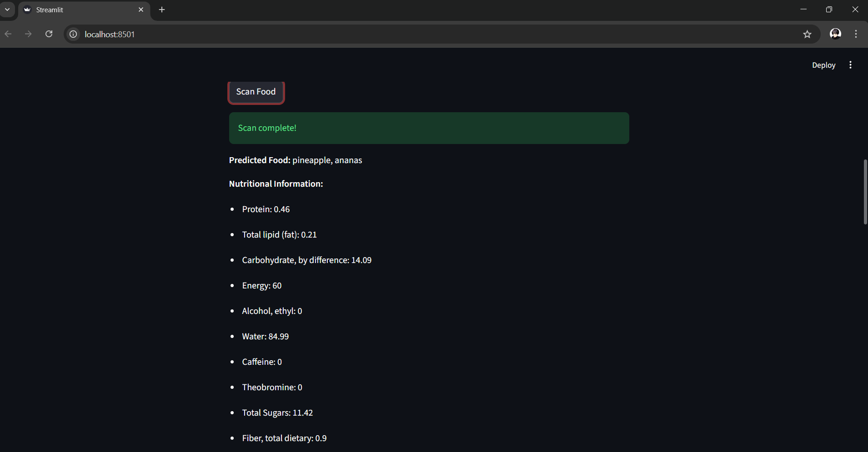Select the 'Caffeine: 0' list entry
The height and width of the screenshot is (452, 868).
pyautogui.click(x=262, y=362)
